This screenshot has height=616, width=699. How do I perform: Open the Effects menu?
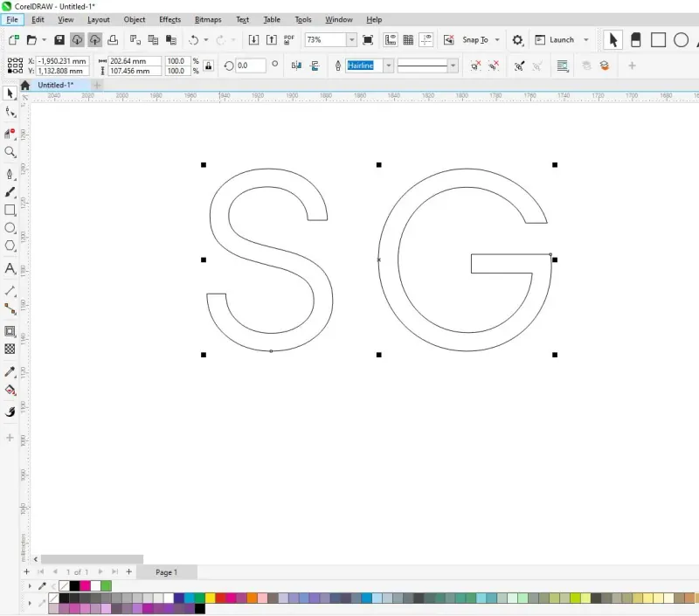point(170,19)
